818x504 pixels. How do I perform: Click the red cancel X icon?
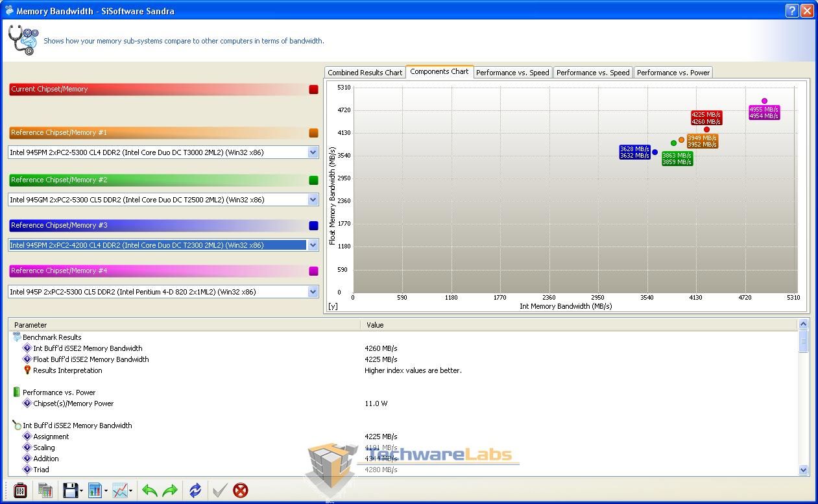click(x=241, y=490)
